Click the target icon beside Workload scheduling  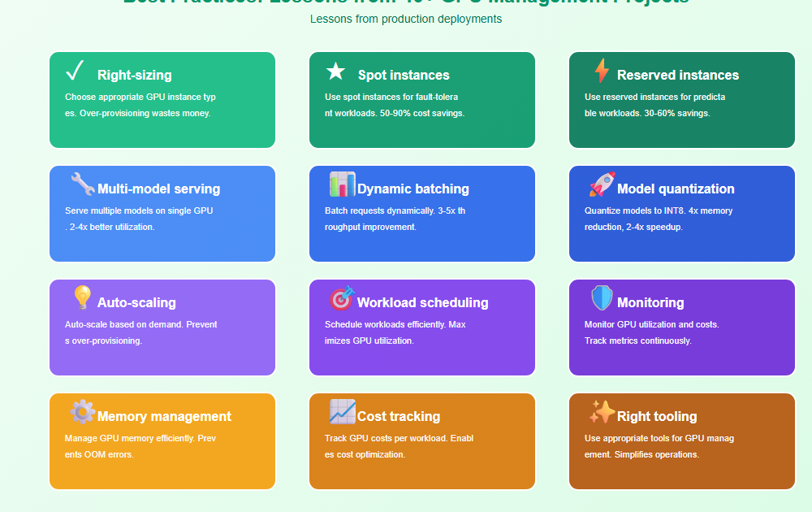tap(342, 298)
